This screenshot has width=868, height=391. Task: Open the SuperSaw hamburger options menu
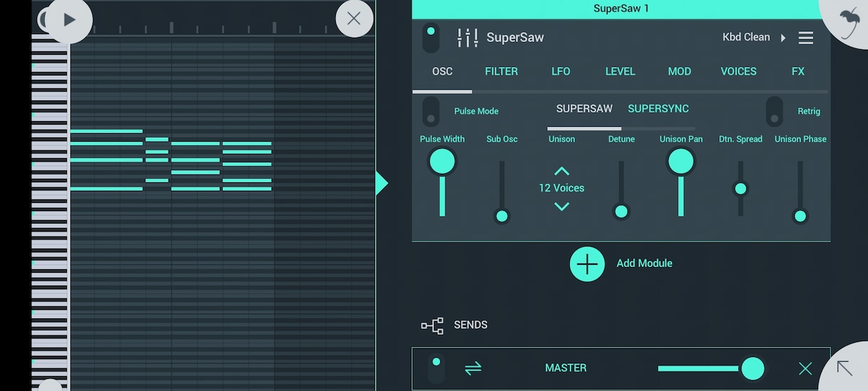(x=806, y=38)
